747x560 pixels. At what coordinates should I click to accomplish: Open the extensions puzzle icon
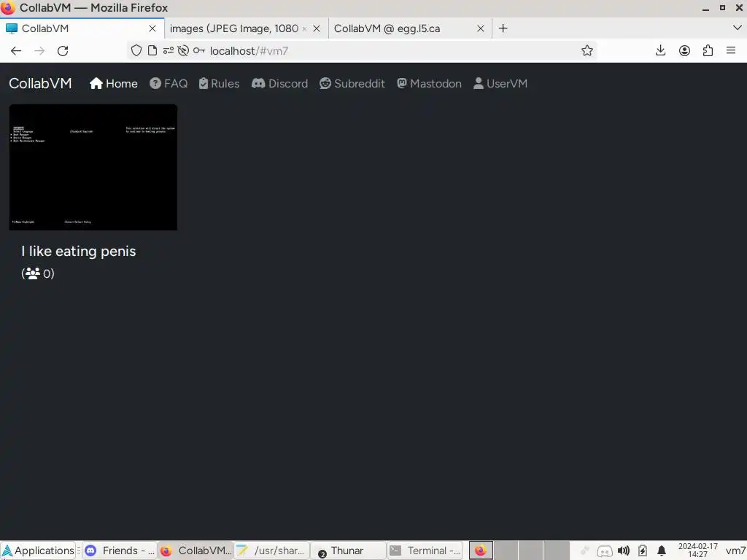(x=708, y=50)
